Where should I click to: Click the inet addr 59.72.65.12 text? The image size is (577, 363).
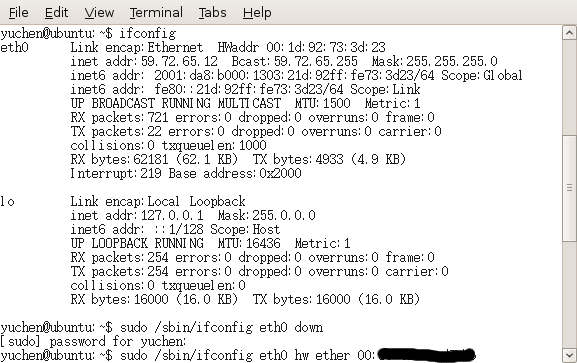[x=144, y=61]
